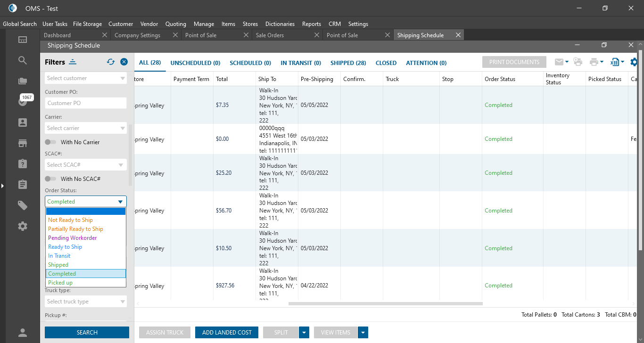Click the PRINT DOCUMENTS button
Screen dimensions: 644x343
[x=514, y=62]
